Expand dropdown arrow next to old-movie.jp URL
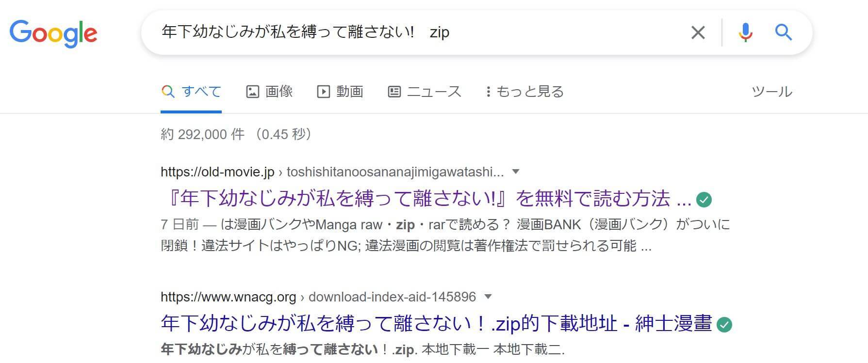This screenshot has height=363, width=868. tap(516, 172)
